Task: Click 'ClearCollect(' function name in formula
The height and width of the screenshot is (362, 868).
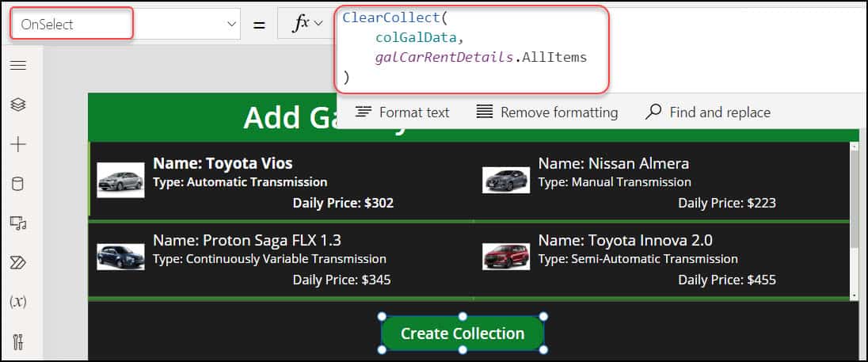Action: [394, 17]
